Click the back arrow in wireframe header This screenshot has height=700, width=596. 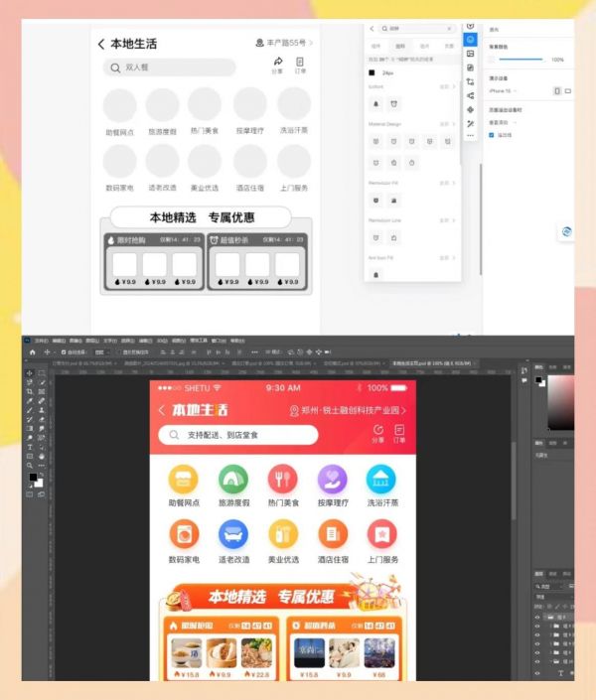pos(100,45)
